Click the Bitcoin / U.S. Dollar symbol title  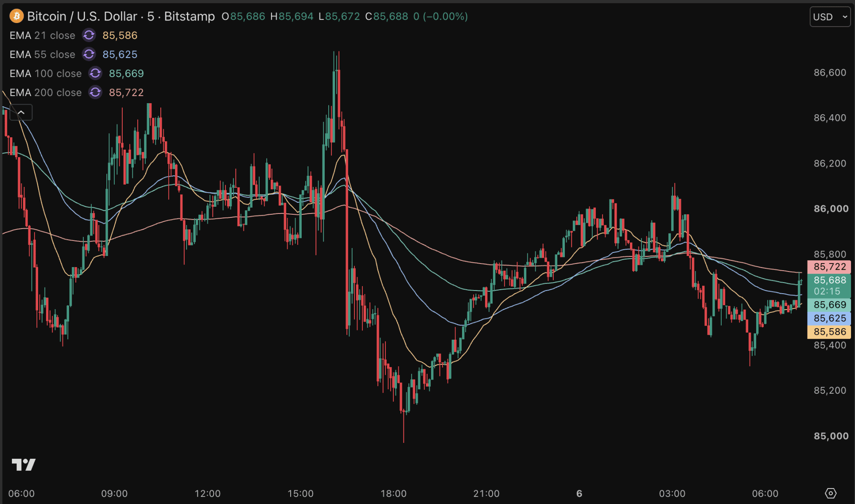click(x=82, y=16)
